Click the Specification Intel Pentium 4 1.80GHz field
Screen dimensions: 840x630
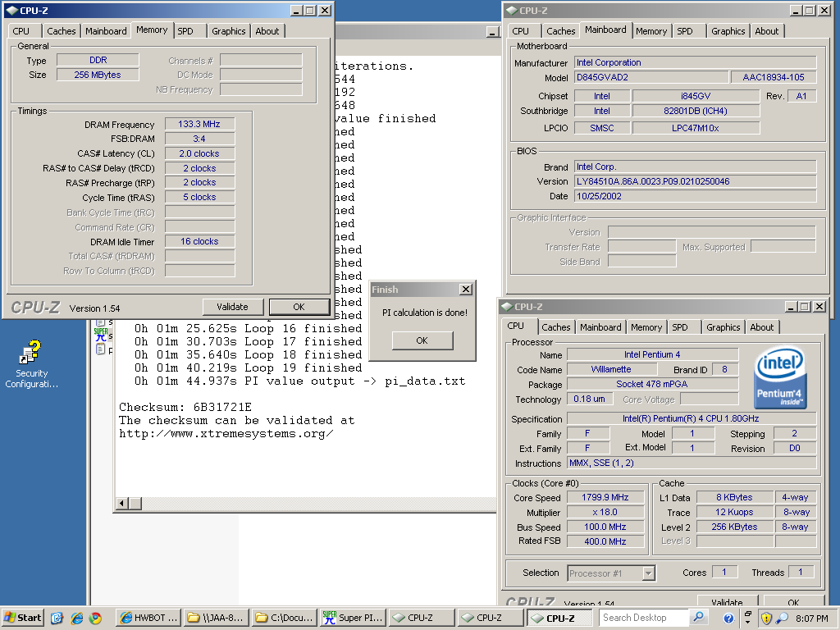(x=691, y=419)
